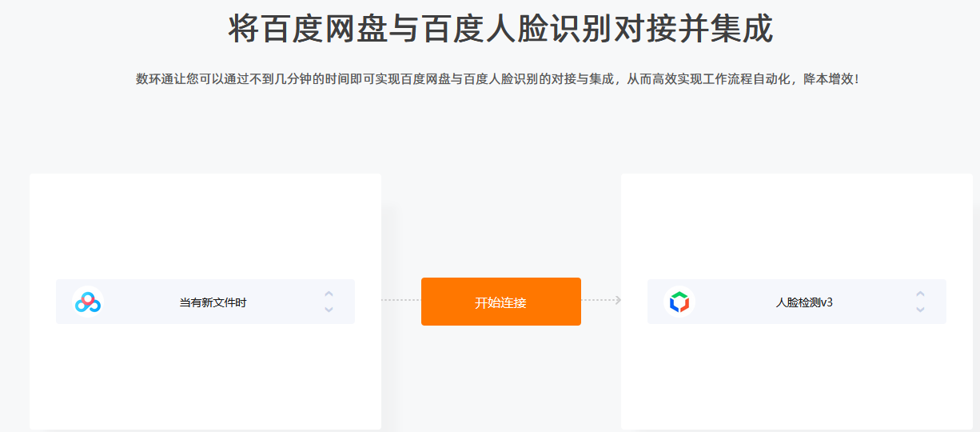Click arrowhead pointing to the right card
This screenshot has width=980, height=432.
tap(617, 300)
